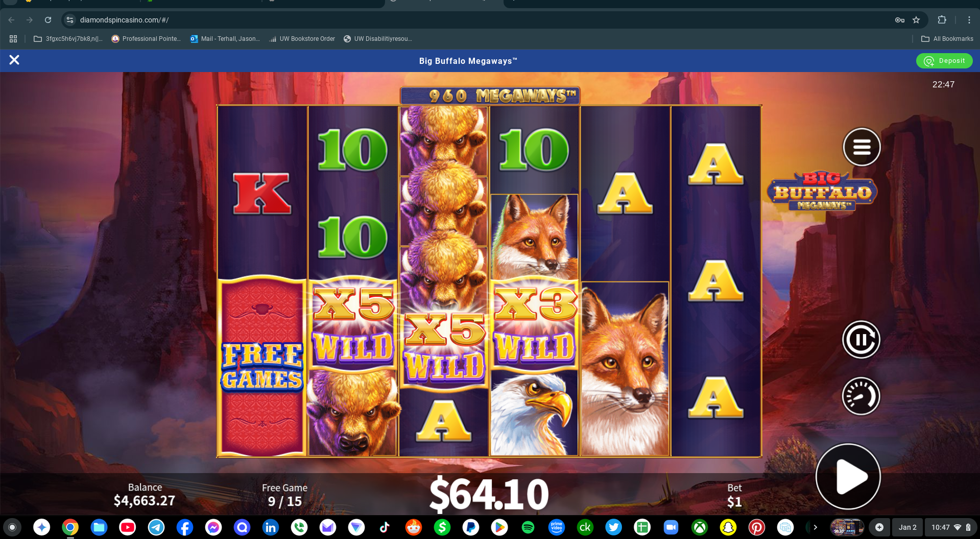The height and width of the screenshot is (539, 980).
Task: Open the Cash App taskbar icon
Action: 442,527
